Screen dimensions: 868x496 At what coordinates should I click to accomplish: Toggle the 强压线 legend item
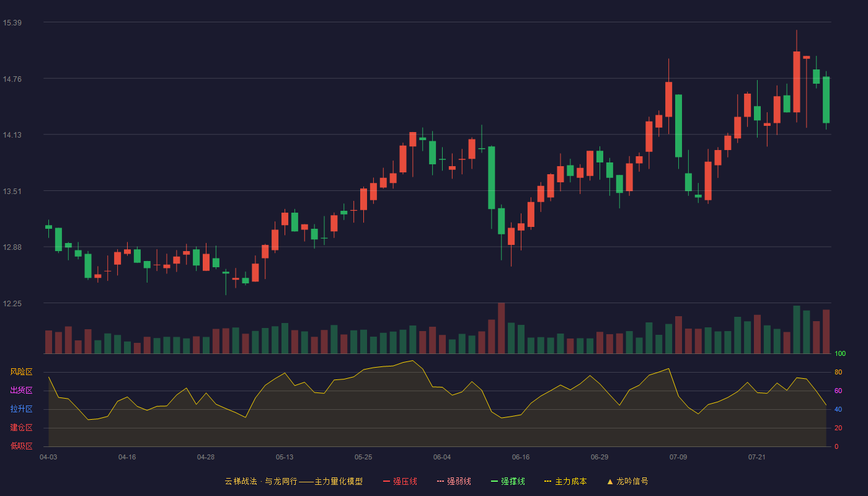coord(400,481)
